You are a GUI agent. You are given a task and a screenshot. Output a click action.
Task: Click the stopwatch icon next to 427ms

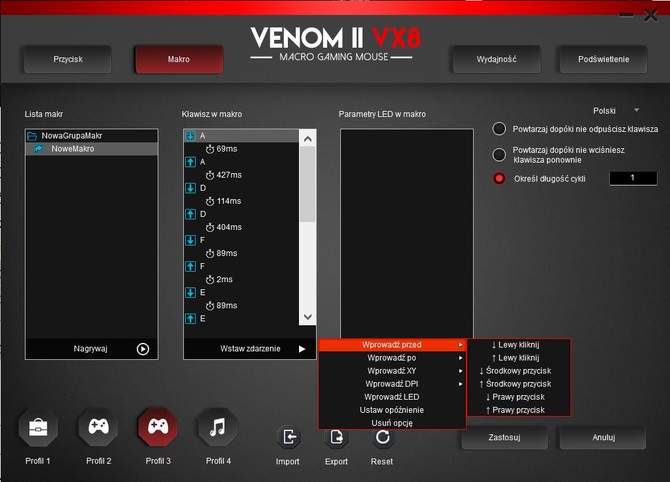click(210, 175)
